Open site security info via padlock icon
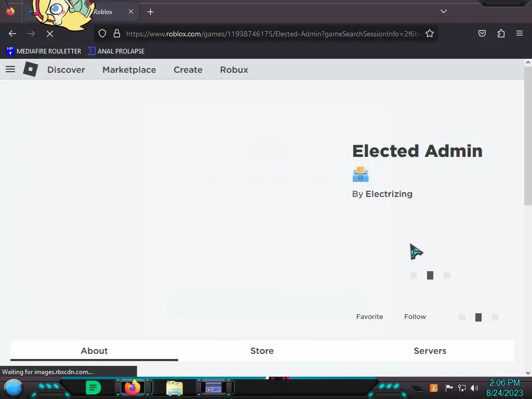Image resolution: width=532 pixels, height=399 pixels. (117, 33)
